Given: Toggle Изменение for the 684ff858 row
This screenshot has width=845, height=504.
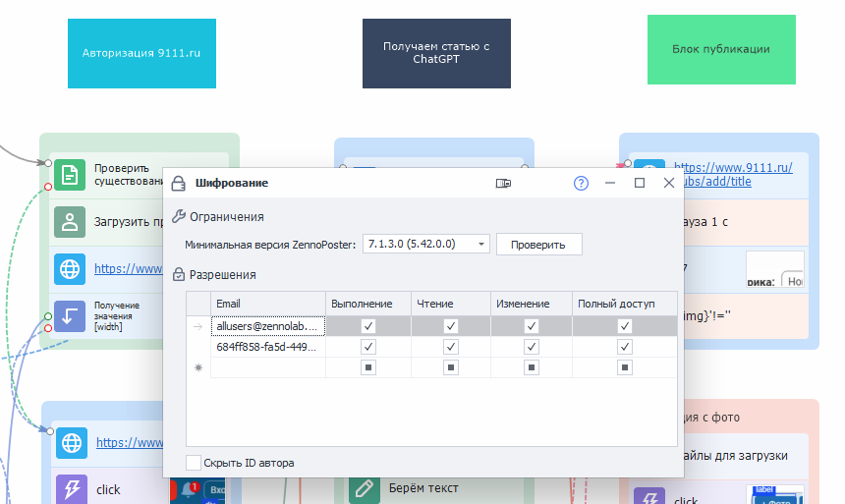Looking at the screenshot, I should 532,347.
